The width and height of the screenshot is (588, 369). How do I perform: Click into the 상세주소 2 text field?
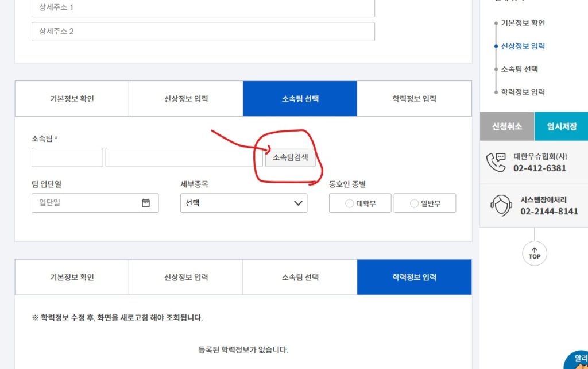(x=203, y=32)
